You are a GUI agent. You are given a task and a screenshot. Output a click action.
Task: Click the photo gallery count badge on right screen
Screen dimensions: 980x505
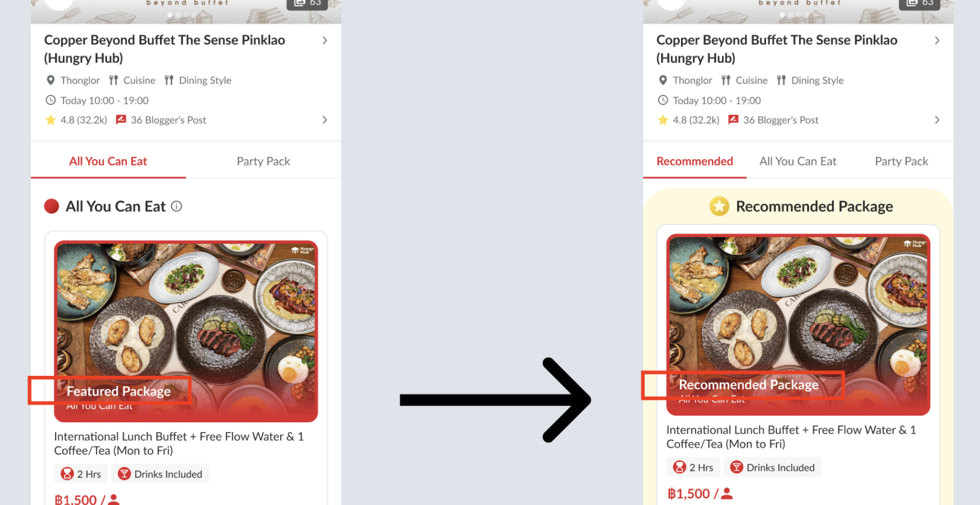919,3
